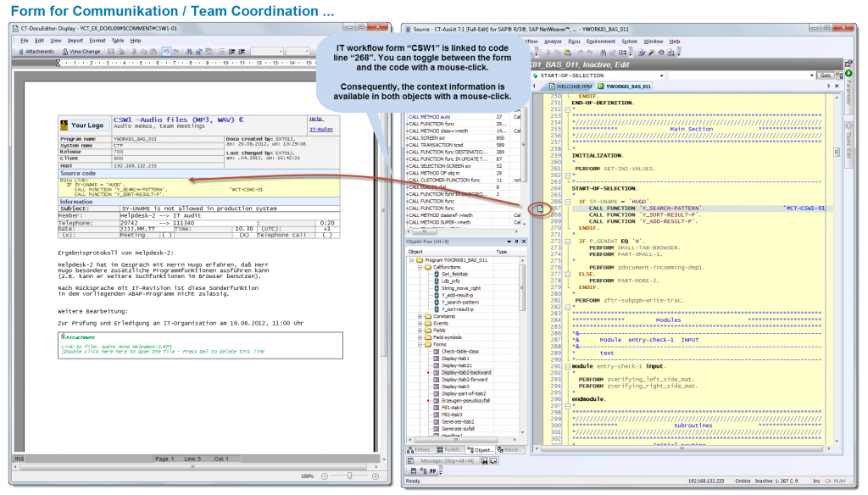Click the Paste icon in DocuEditor toolbar
The height and width of the screenshot is (495, 868).
click(x=152, y=51)
